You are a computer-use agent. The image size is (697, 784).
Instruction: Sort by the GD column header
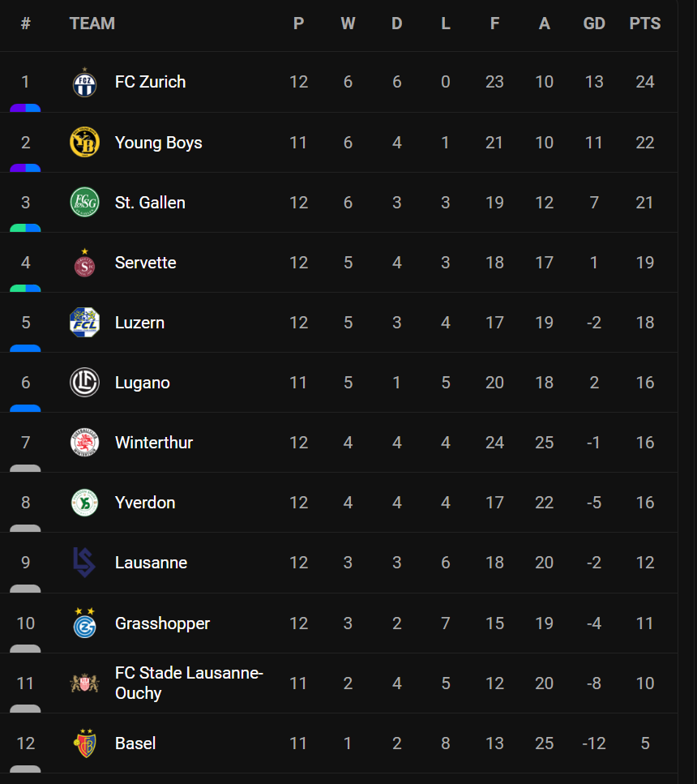click(x=594, y=24)
